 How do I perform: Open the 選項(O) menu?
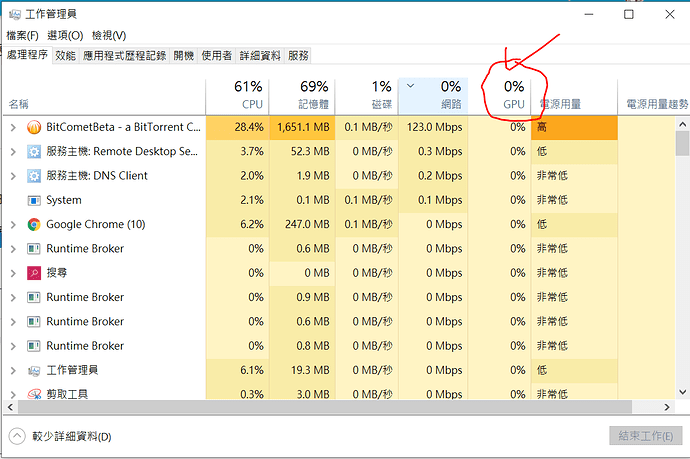pos(65,35)
